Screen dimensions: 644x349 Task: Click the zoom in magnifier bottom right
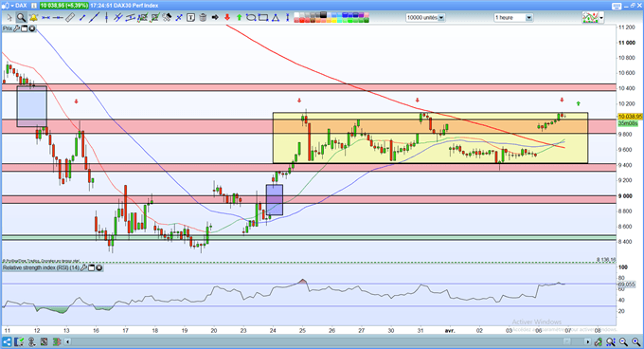636,342
